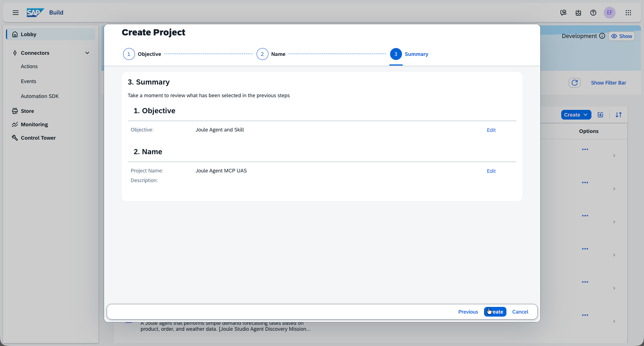
Task: Open the EF user avatar menu
Action: 610,13
